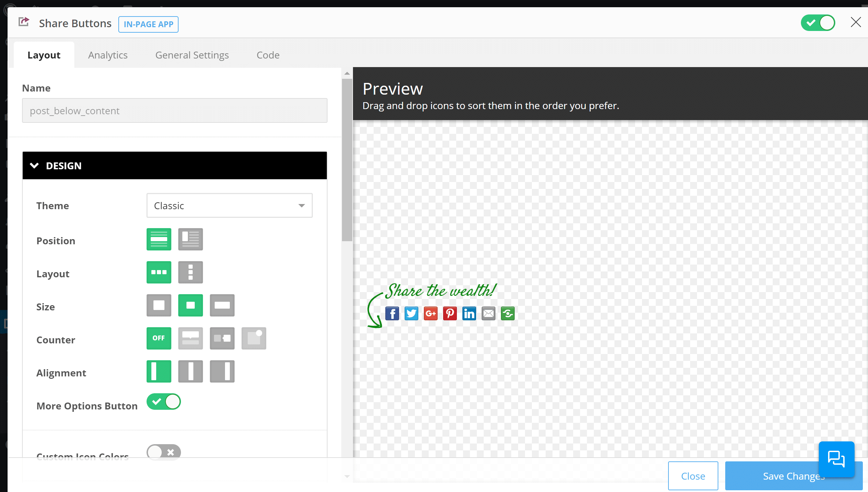This screenshot has width=868, height=492.
Task: Switch to the Code tab
Action: tap(268, 55)
